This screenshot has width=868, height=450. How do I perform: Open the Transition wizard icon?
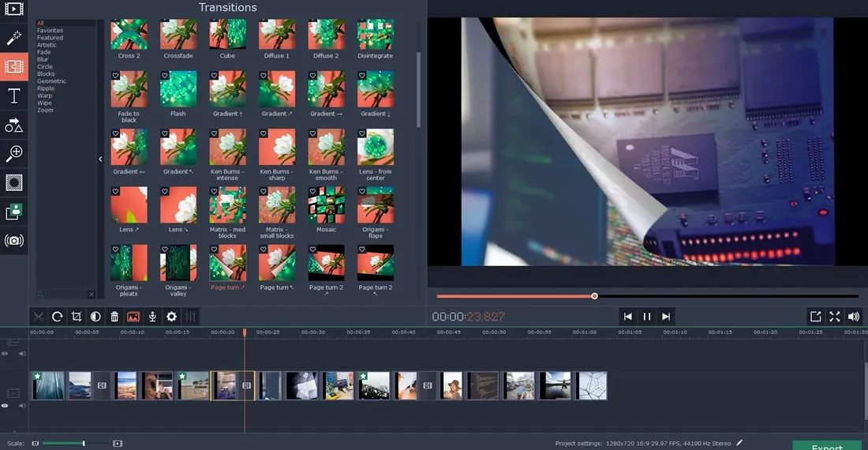pos(133,317)
